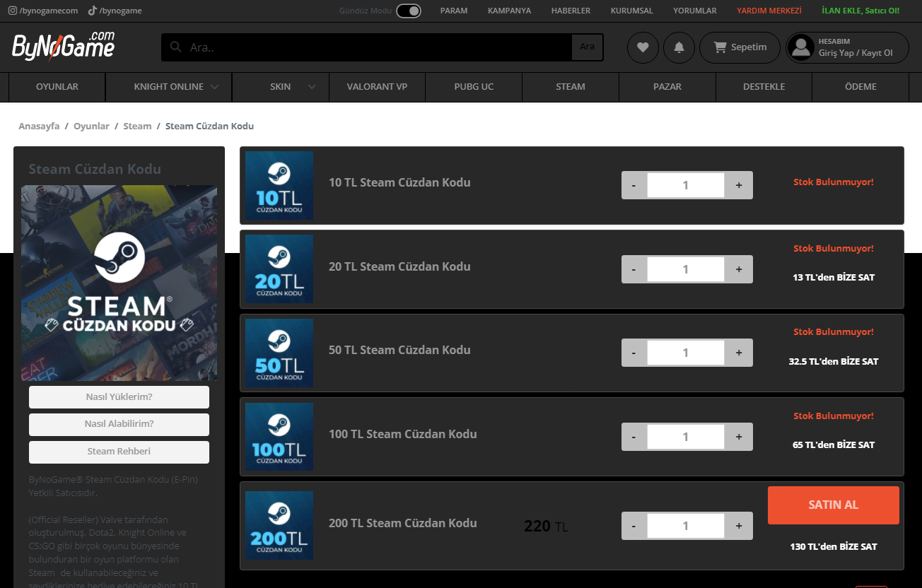Click the search magnifier icon
The image size is (922, 588).
(176, 47)
